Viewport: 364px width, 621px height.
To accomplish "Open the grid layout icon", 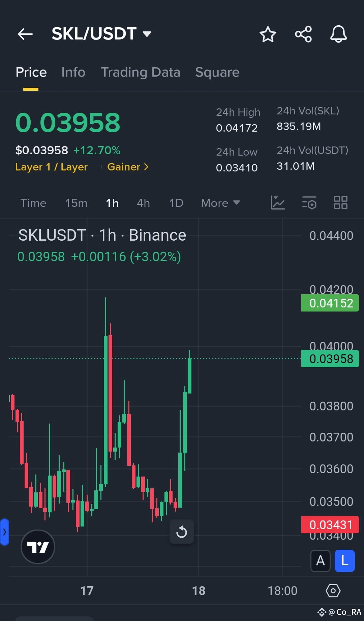I will (x=340, y=203).
